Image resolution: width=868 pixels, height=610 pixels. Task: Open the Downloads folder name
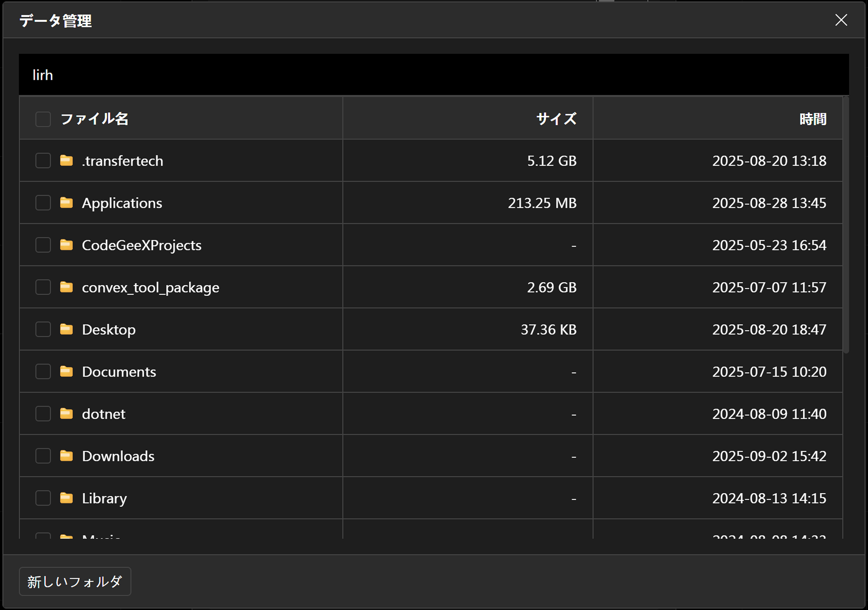[x=118, y=456]
